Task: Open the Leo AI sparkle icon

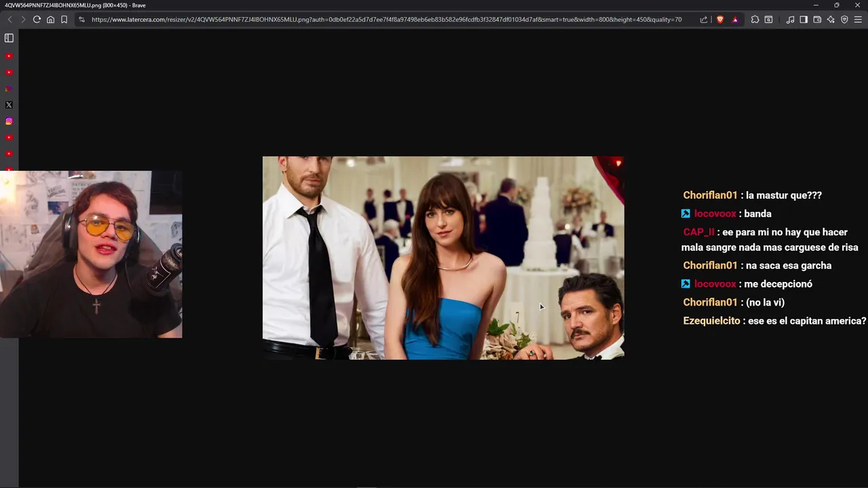Action: [x=831, y=20]
